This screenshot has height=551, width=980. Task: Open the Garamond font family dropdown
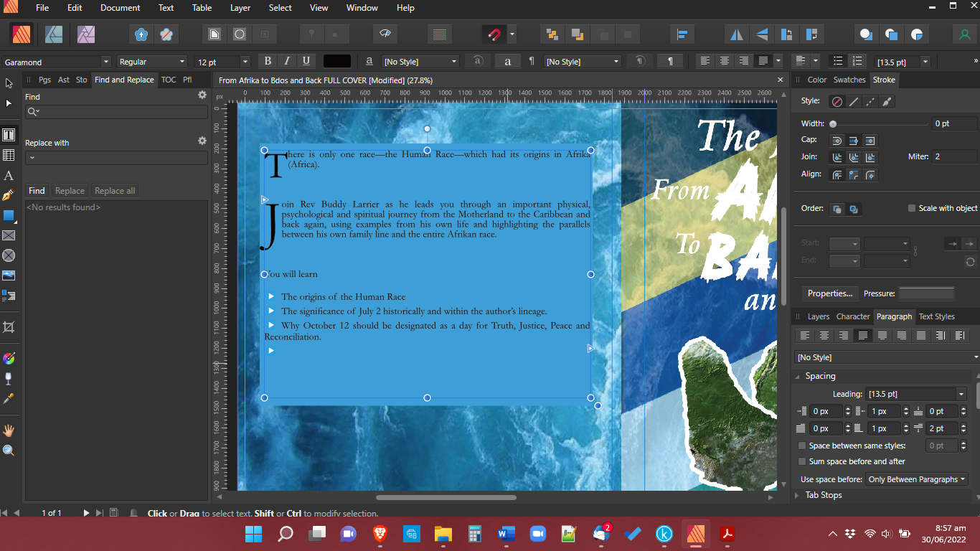click(x=105, y=61)
